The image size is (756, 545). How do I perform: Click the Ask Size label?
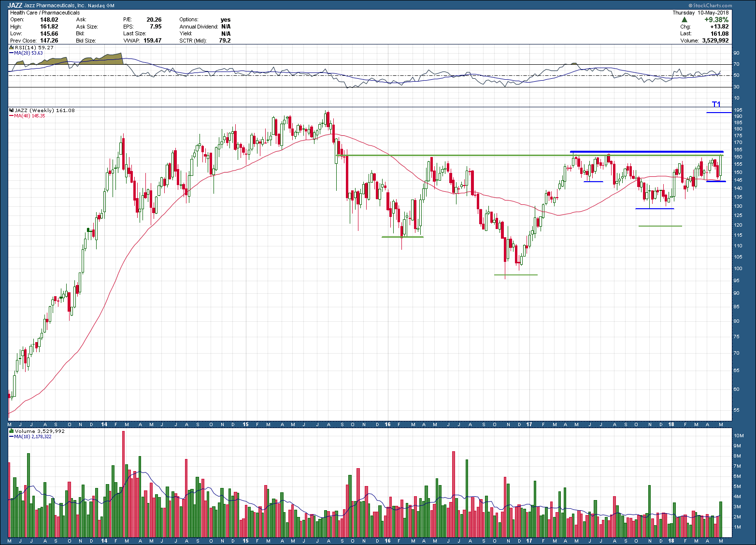[87, 27]
